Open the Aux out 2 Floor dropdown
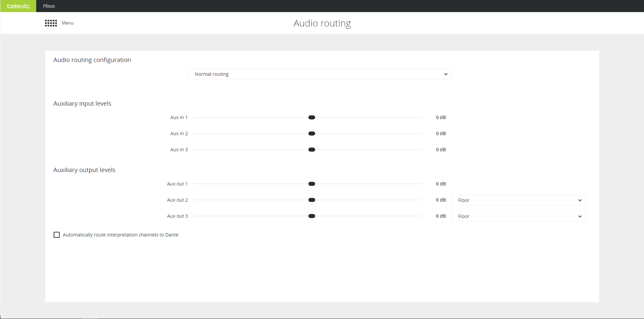 (x=518, y=200)
